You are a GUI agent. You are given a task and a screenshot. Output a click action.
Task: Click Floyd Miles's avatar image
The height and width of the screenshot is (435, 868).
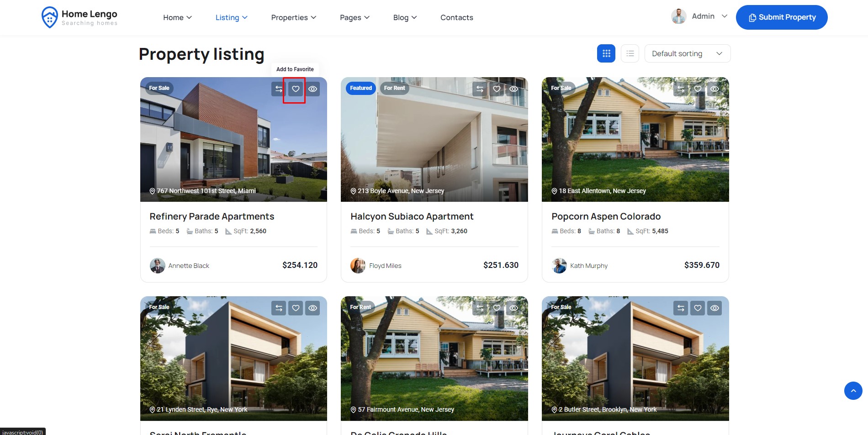click(358, 266)
